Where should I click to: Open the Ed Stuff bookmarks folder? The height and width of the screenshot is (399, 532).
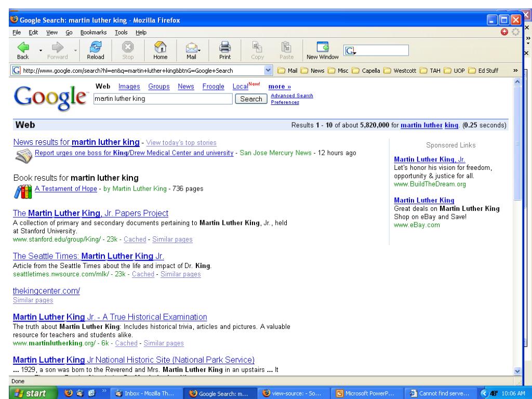[x=484, y=71]
